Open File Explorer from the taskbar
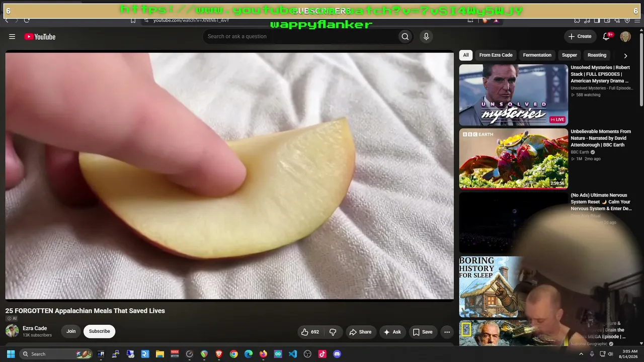 point(159,354)
